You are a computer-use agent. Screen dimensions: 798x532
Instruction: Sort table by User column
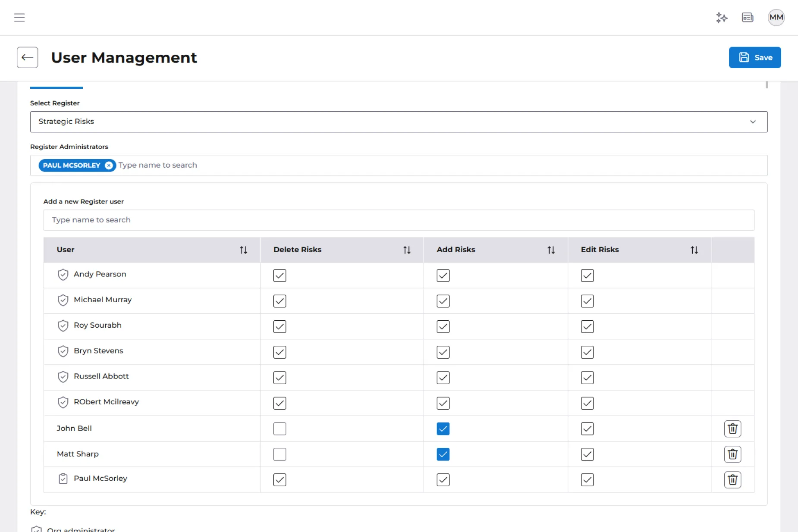pyautogui.click(x=244, y=250)
